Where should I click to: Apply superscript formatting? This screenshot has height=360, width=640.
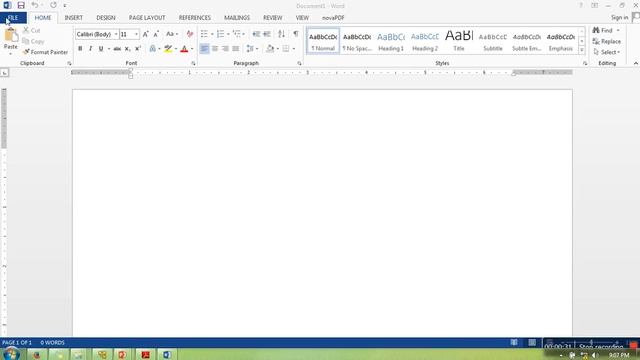point(138,49)
